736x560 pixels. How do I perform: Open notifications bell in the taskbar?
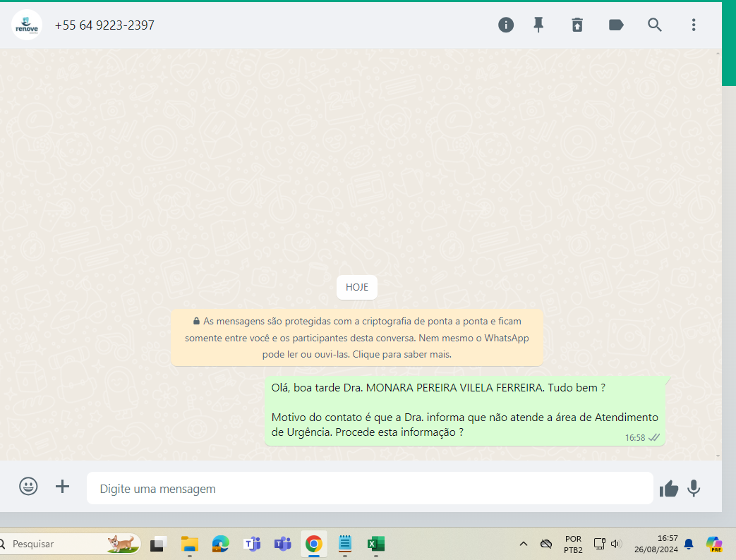(689, 544)
